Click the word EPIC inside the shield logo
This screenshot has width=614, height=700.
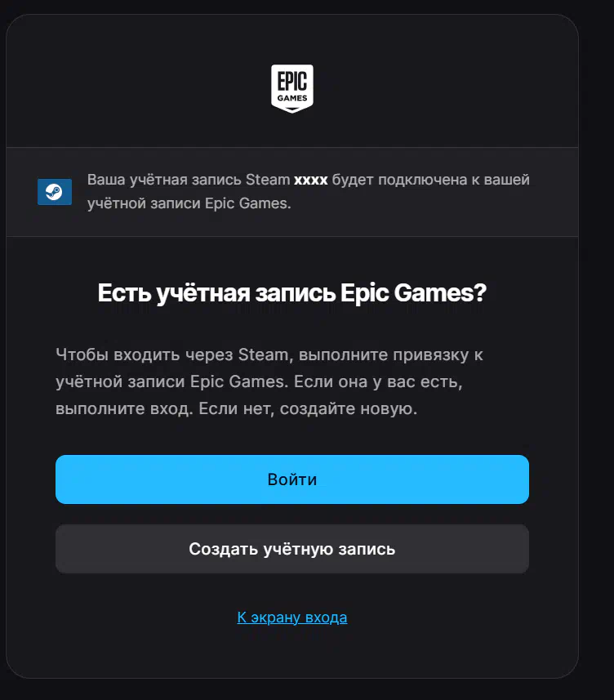tap(292, 81)
